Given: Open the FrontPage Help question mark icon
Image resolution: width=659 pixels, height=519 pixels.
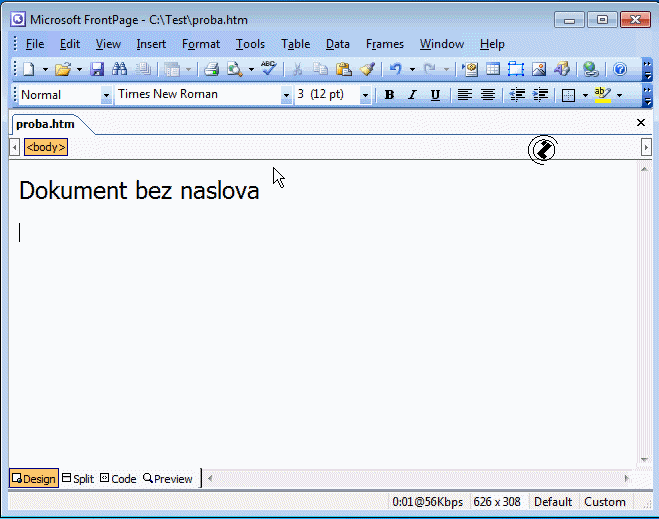Looking at the screenshot, I should pos(619,69).
